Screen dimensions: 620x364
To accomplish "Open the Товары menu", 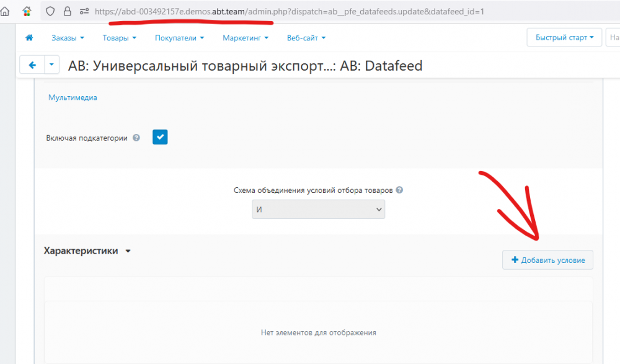I will pos(119,38).
